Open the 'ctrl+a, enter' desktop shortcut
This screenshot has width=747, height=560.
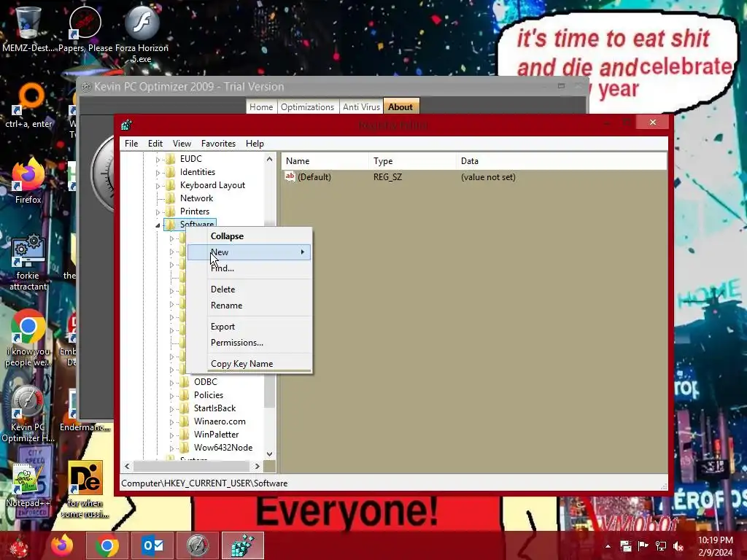(28, 106)
